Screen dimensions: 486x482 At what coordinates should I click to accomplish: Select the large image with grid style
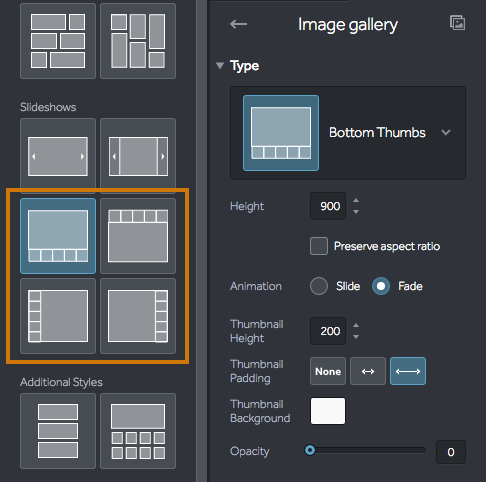138,431
